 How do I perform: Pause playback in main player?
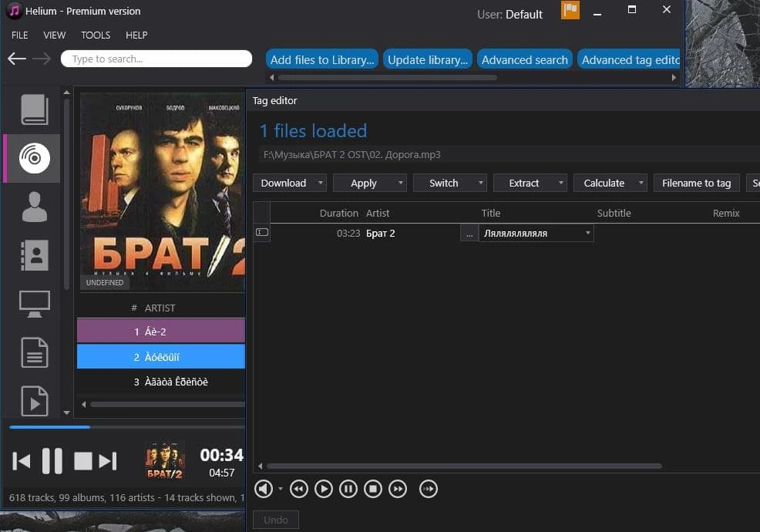[52, 461]
